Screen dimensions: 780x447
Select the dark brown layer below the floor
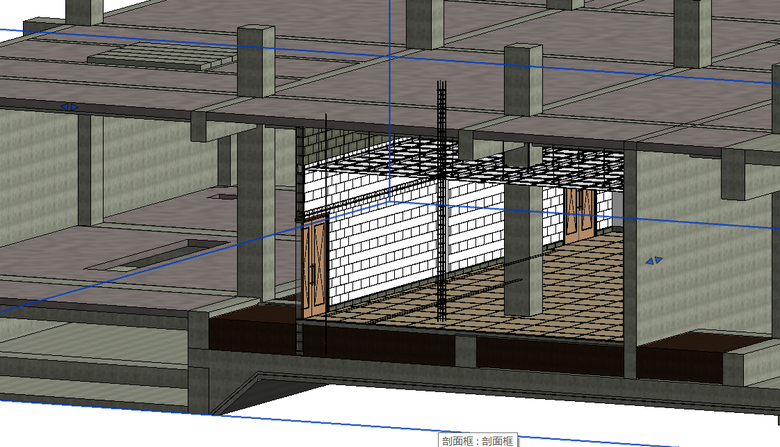[250, 332]
